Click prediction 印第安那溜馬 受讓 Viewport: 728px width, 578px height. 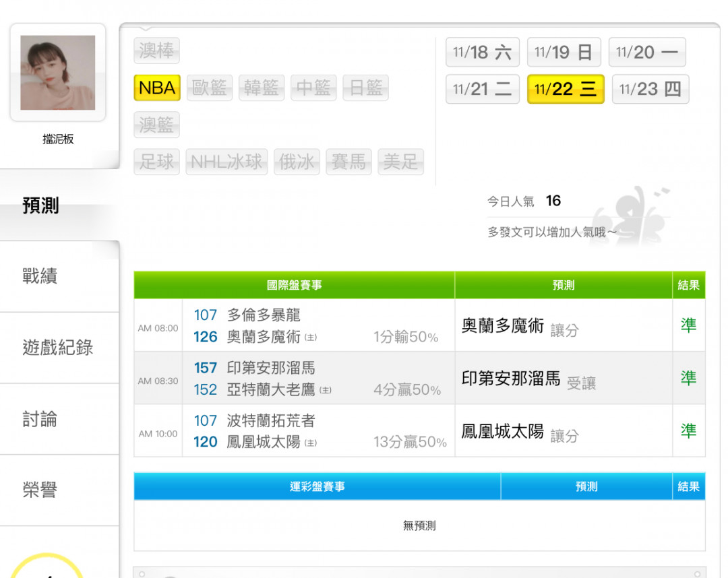(x=528, y=379)
